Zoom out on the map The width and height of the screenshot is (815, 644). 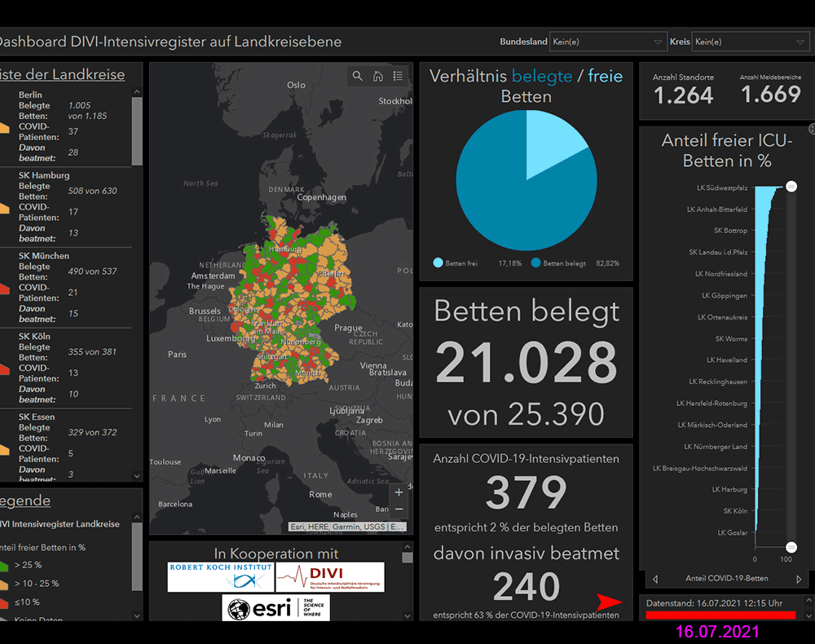[399, 509]
